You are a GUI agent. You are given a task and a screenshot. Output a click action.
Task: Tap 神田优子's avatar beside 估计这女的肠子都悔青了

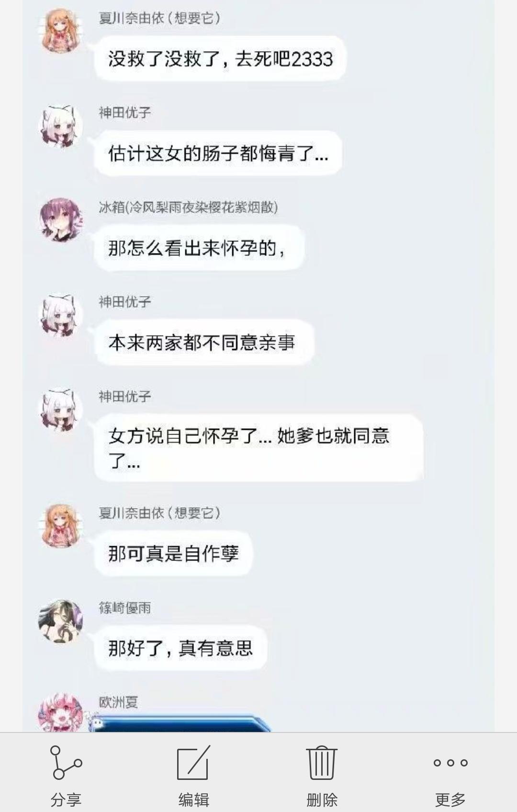coord(61,126)
